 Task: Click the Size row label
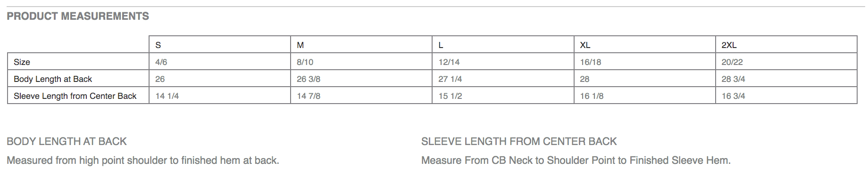pos(22,62)
